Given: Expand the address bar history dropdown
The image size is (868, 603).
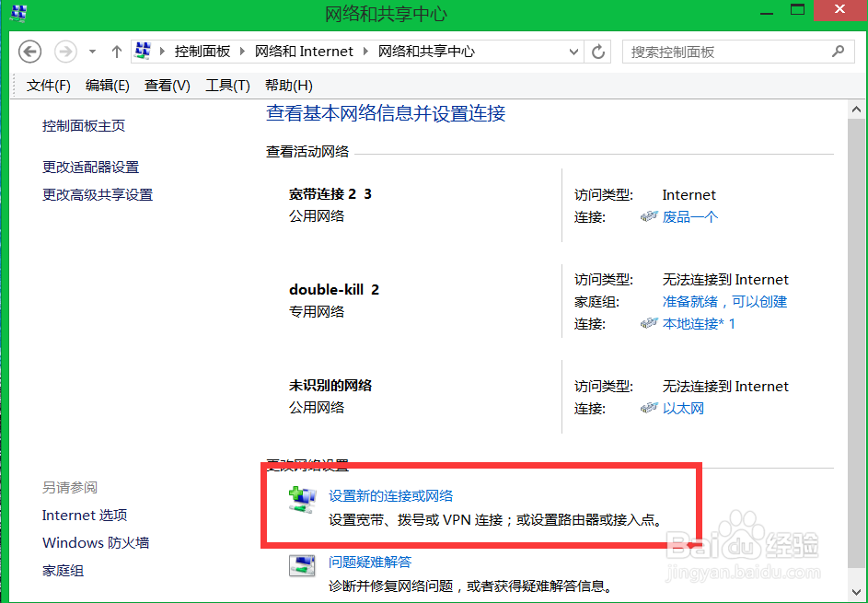Looking at the screenshot, I should 573,52.
